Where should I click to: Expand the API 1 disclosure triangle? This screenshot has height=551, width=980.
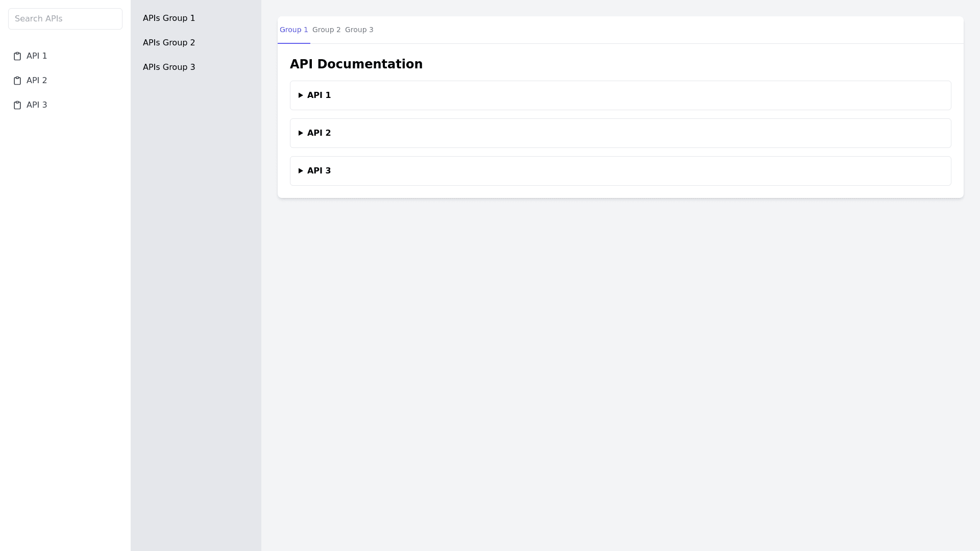[301, 95]
